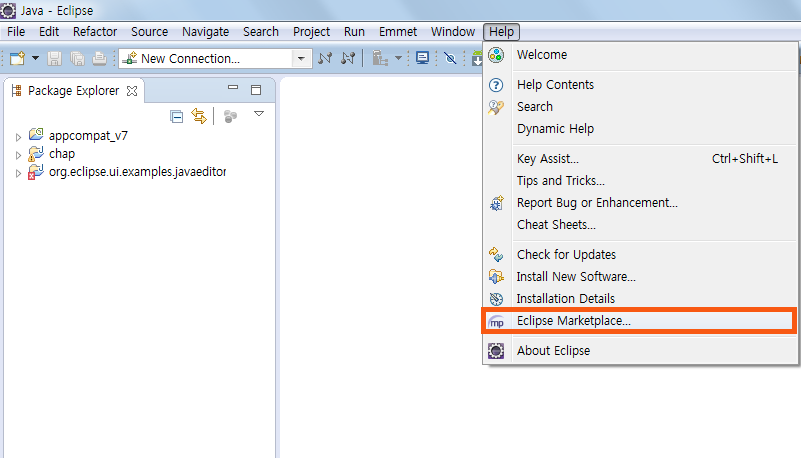
Task: Expand org.eclipse.ui.examples.javaeditor project
Action: (18, 173)
